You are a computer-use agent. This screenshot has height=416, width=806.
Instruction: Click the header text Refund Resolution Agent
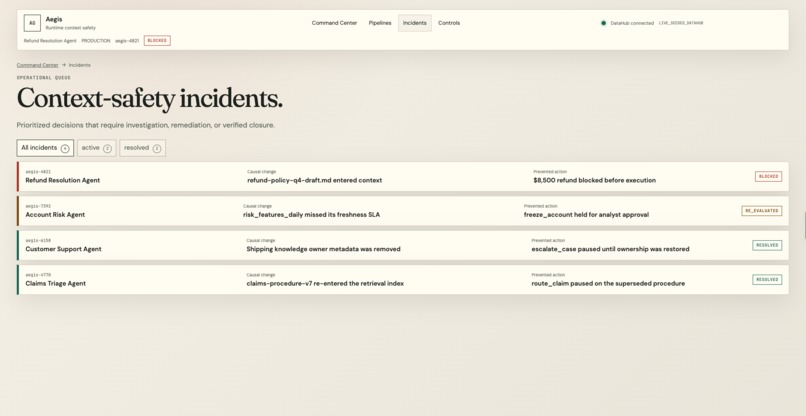point(50,41)
